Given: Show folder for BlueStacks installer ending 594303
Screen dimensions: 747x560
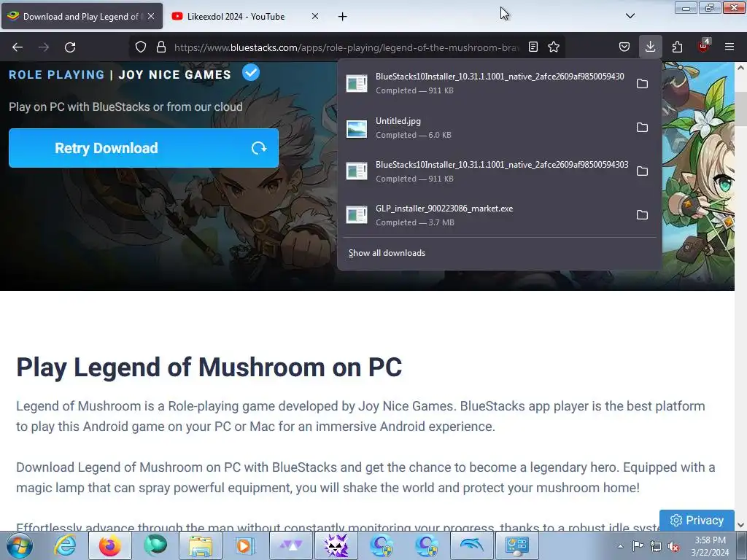Looking at the screenshot, I should (x=642, y=171).
